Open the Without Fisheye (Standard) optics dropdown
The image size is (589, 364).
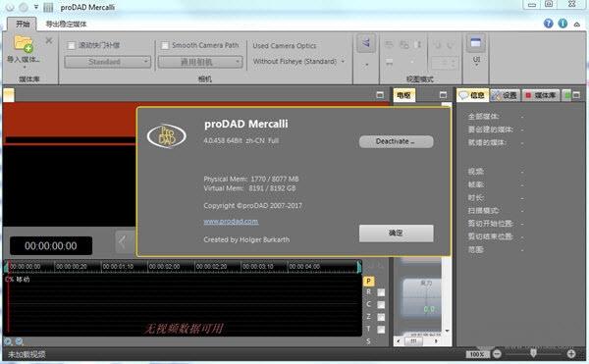click(298, 61)
